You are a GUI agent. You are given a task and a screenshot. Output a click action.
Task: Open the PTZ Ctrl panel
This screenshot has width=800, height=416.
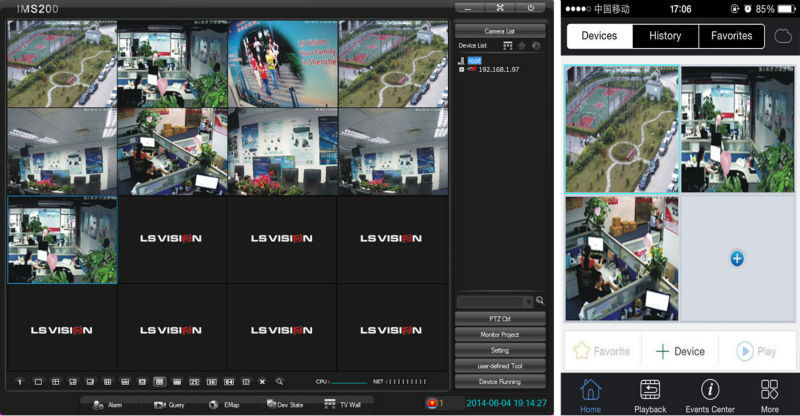coord(500,319)
